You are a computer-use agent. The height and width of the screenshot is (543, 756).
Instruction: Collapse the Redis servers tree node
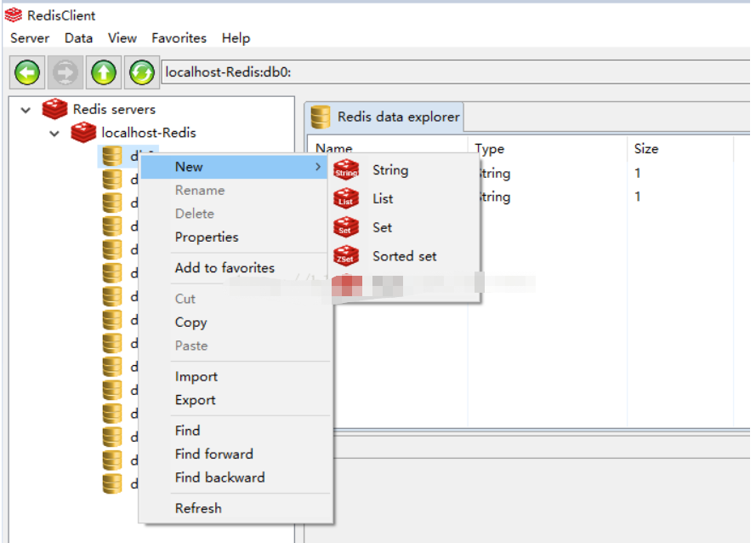tap(26, 110)
